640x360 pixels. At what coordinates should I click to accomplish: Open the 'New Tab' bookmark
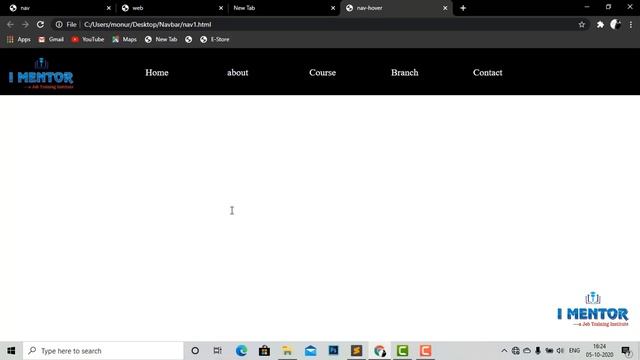coord(161,39)
